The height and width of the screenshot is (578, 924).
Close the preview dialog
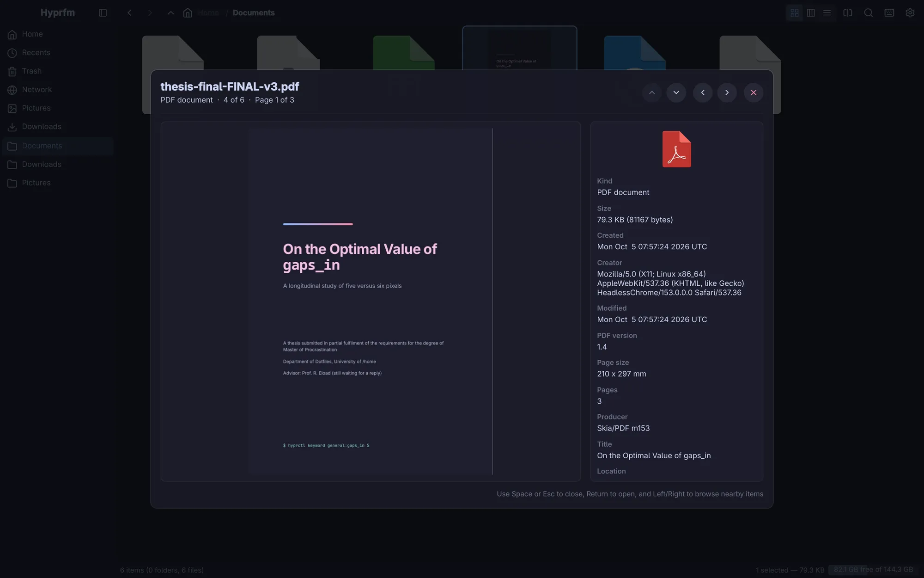(754, 92)
